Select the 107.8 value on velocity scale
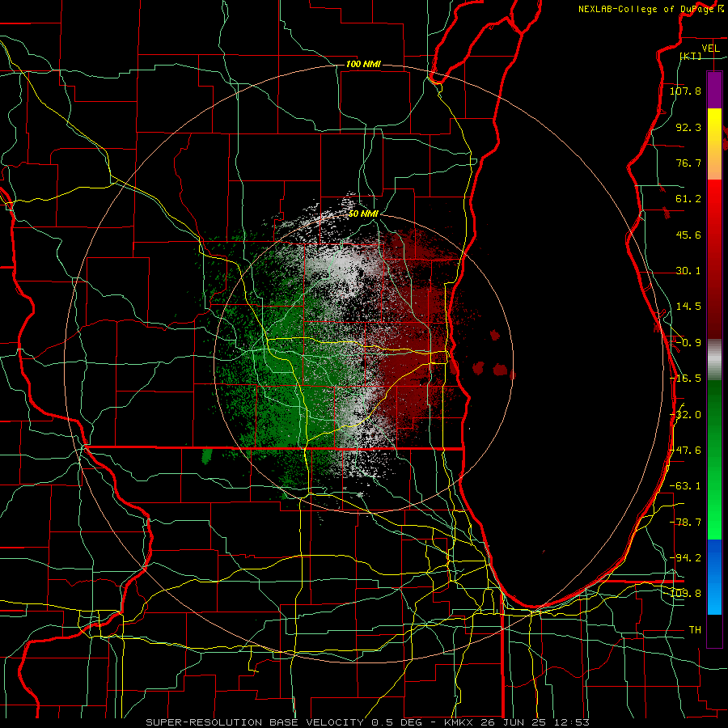Screen dimensions: 728x728 click(686, 91)
